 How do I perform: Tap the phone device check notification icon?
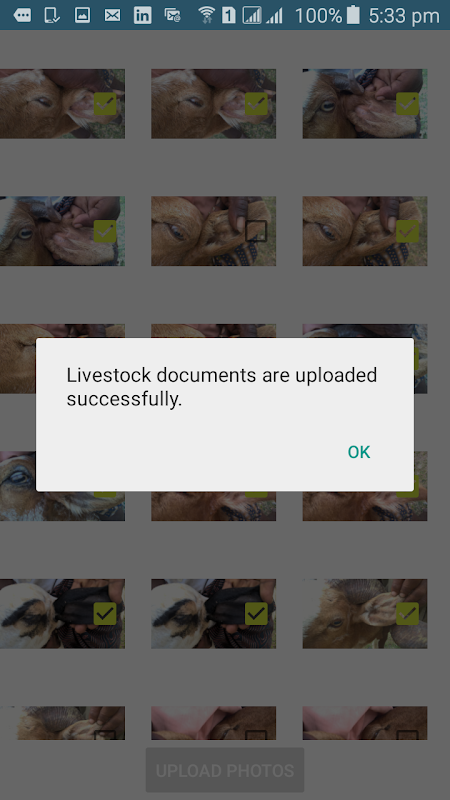point(52,15)
